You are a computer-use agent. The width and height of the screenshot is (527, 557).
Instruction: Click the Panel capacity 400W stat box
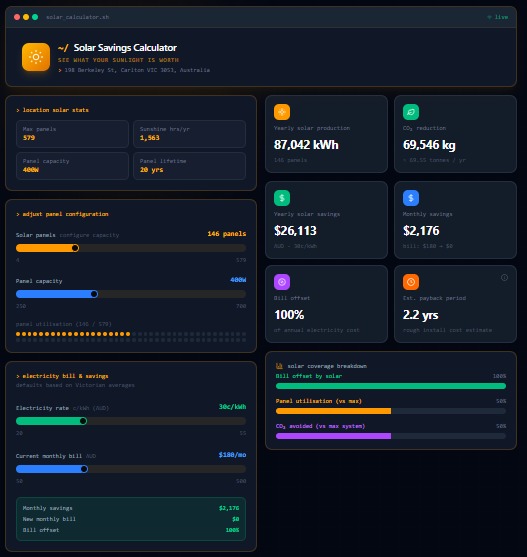point(72,166)
